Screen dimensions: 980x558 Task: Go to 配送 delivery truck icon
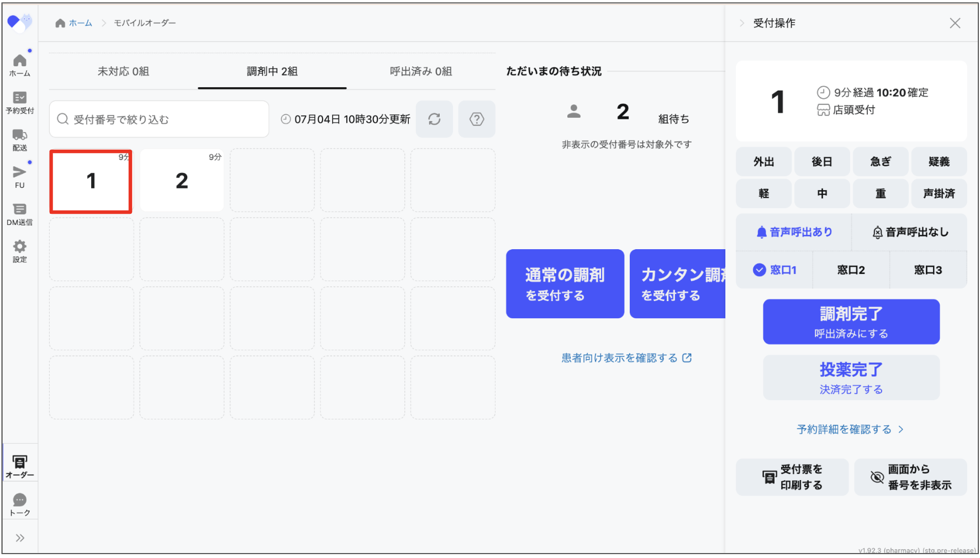[20, 140]
